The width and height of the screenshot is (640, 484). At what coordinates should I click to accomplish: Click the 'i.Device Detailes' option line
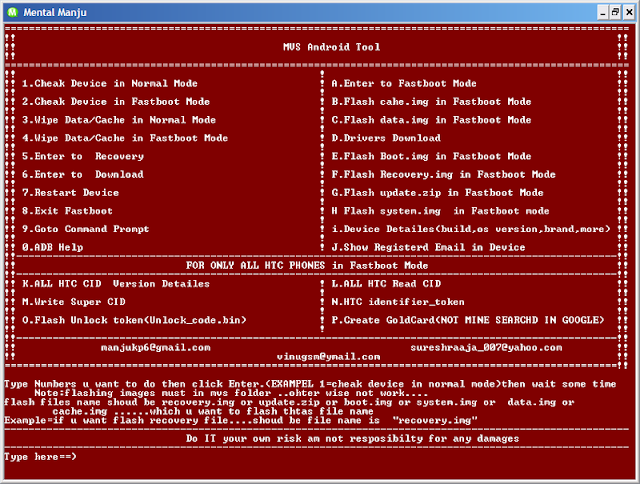click(471, 229)
